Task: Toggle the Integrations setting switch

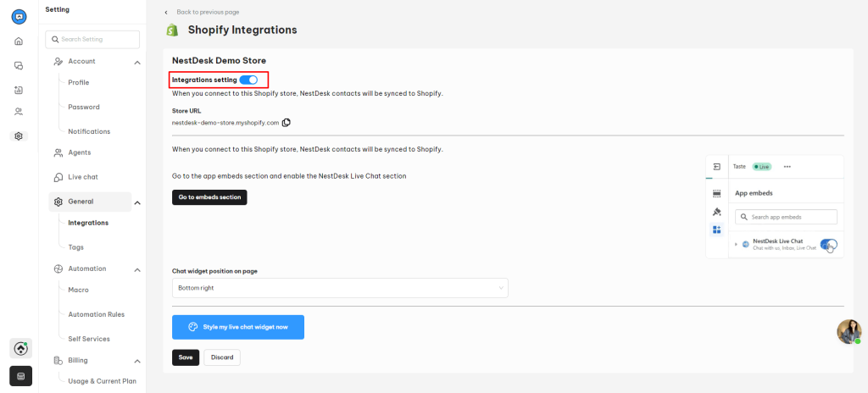Action: tap(248, 80)
